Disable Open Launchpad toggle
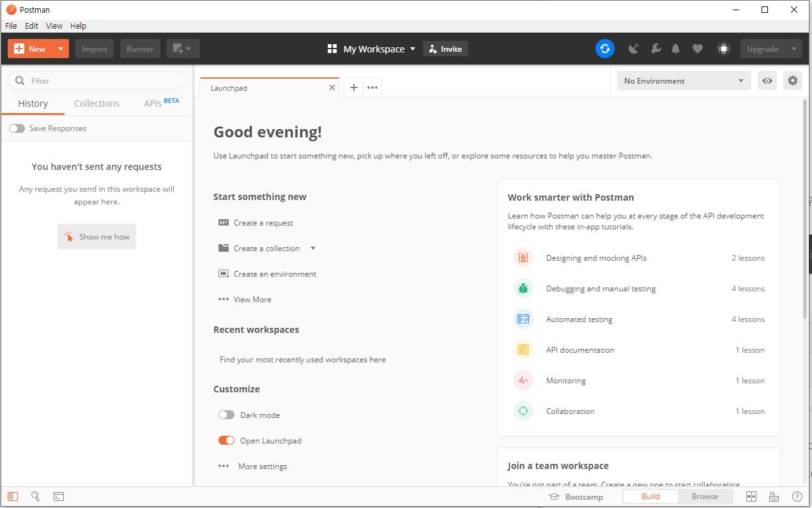Screen dimensions: 812x508 tap(226, 440)
